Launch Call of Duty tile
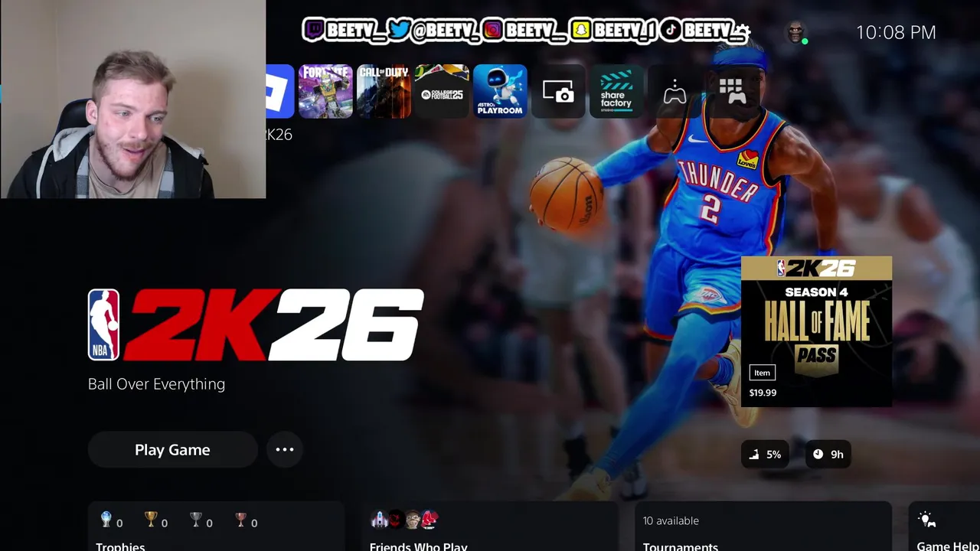This screenshot has height=551, width=980. point(384,91)
